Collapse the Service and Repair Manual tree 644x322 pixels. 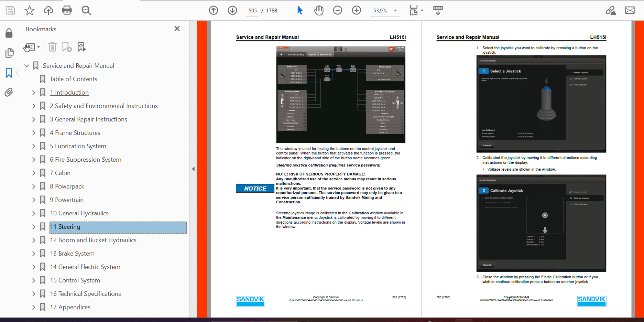pos(27,66)
